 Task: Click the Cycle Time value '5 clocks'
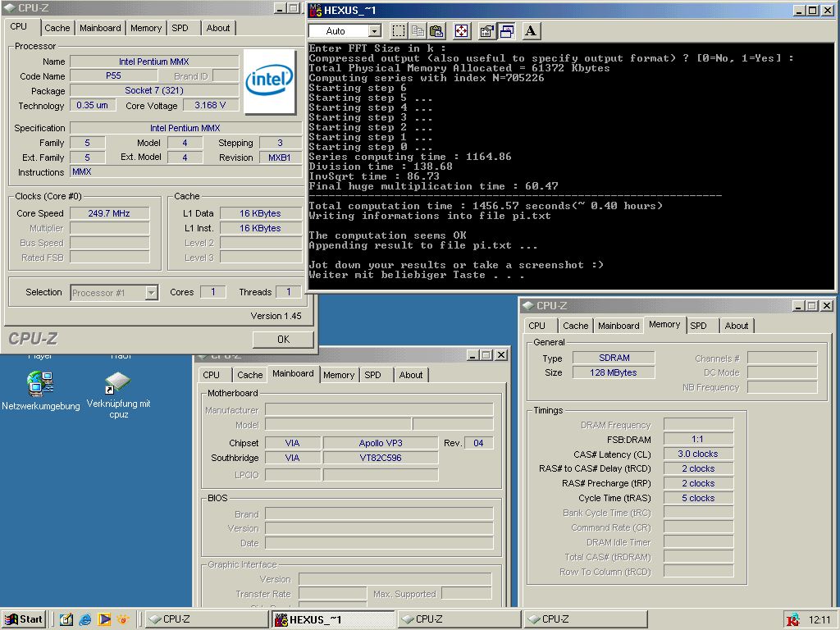click(698, 498)
